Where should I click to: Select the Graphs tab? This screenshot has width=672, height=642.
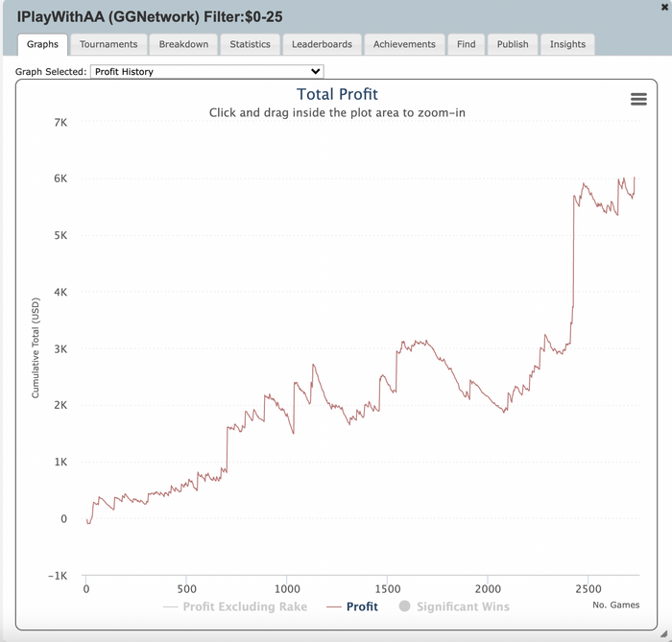(x=42, y=44)
